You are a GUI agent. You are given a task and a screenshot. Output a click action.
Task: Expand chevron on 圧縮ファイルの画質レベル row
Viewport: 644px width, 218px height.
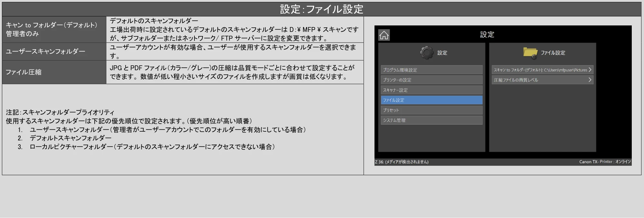pos(590,80)
